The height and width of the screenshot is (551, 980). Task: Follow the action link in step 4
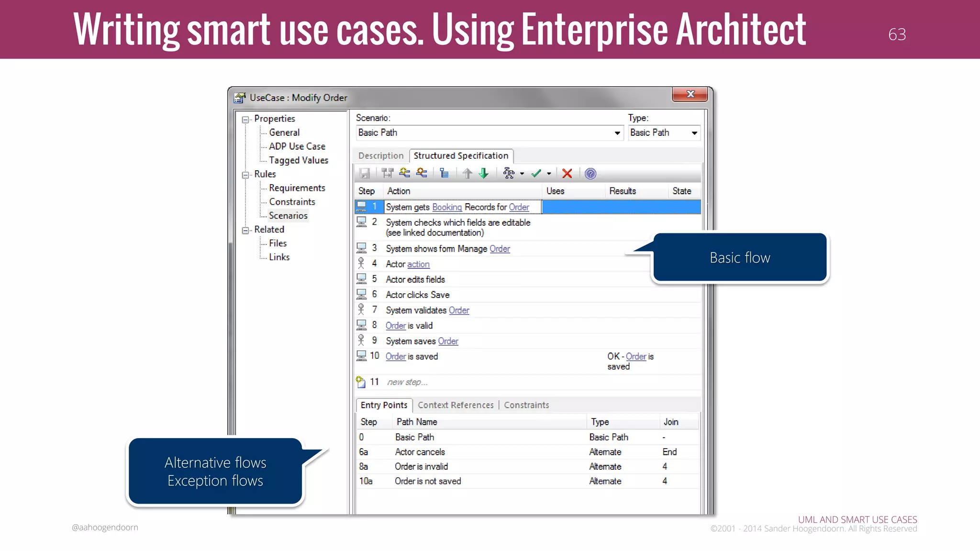point(418,264)
